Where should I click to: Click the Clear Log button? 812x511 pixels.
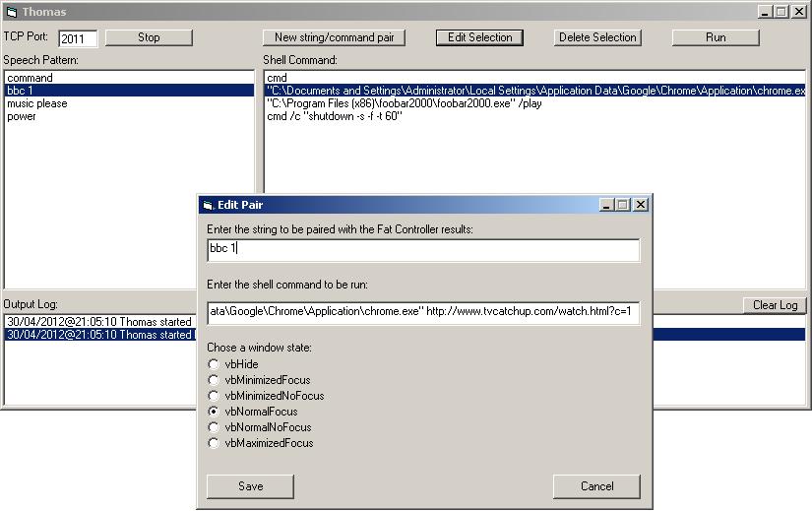775,305
